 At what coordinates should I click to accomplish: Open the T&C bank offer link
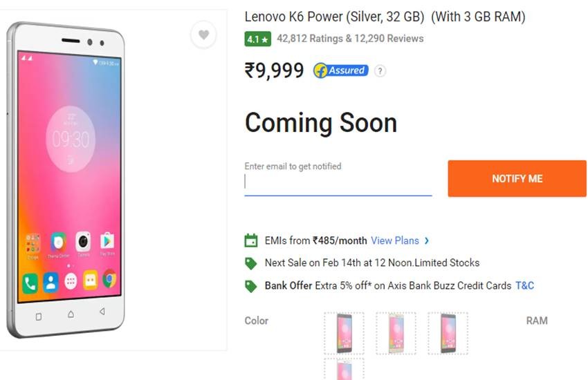click(x=524, y=285)
